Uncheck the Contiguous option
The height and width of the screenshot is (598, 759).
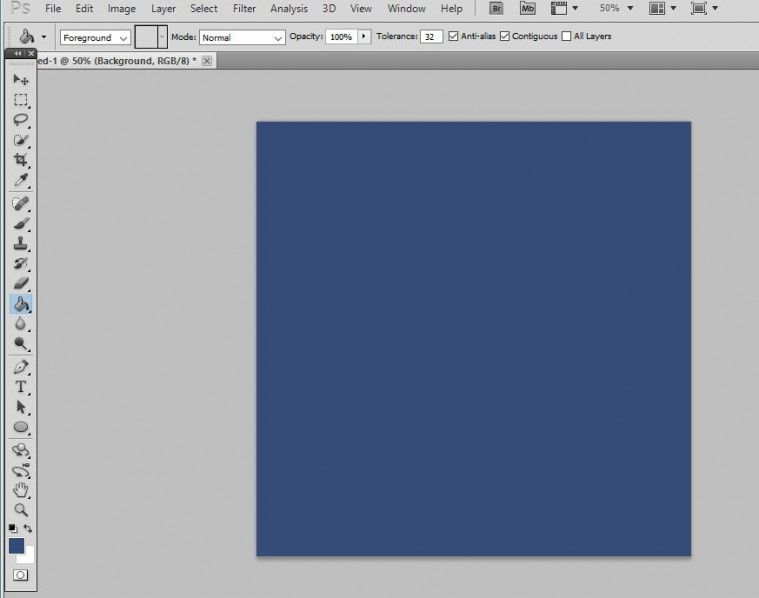pos(505,37)
